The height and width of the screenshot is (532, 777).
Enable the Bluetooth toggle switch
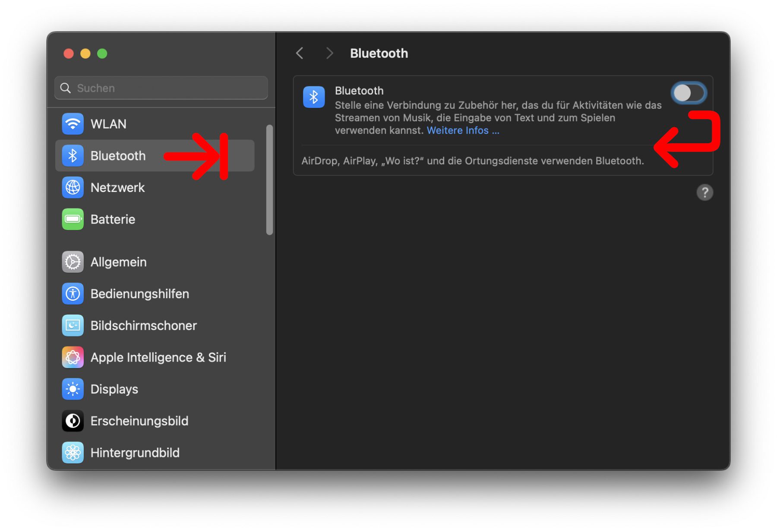click(689, 93)
